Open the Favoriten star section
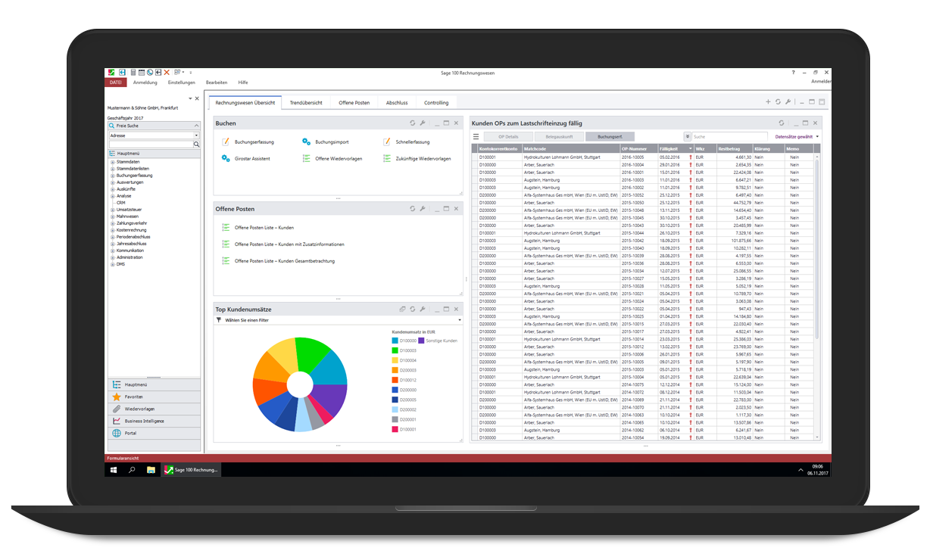This screenshot has width=930, height=560. pyautogui.click(x=134, y=397)
